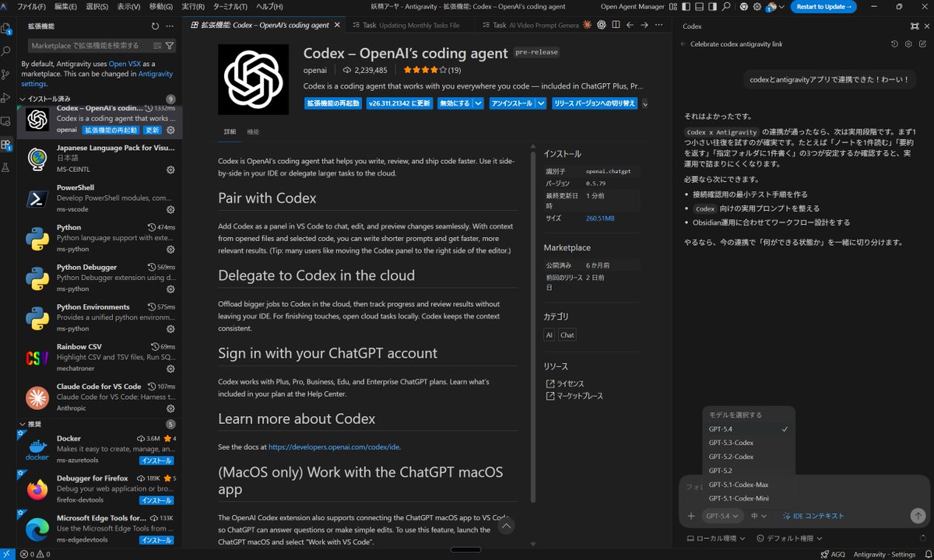Add attachment with plus icon in Codex input

691,516
